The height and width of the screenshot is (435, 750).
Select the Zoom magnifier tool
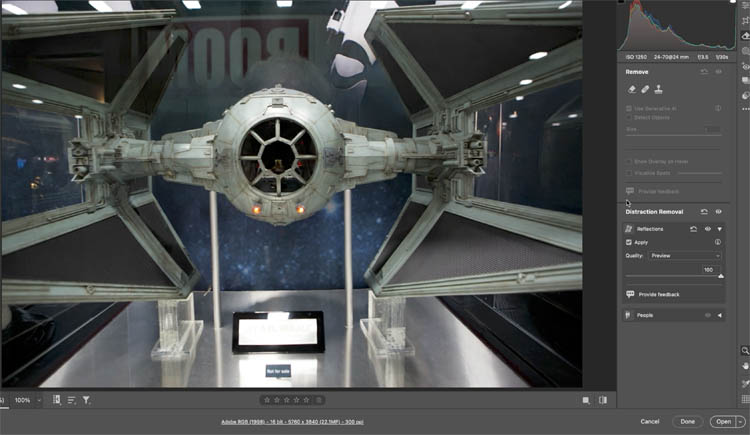pyautogui.click(x=745, y=351)
